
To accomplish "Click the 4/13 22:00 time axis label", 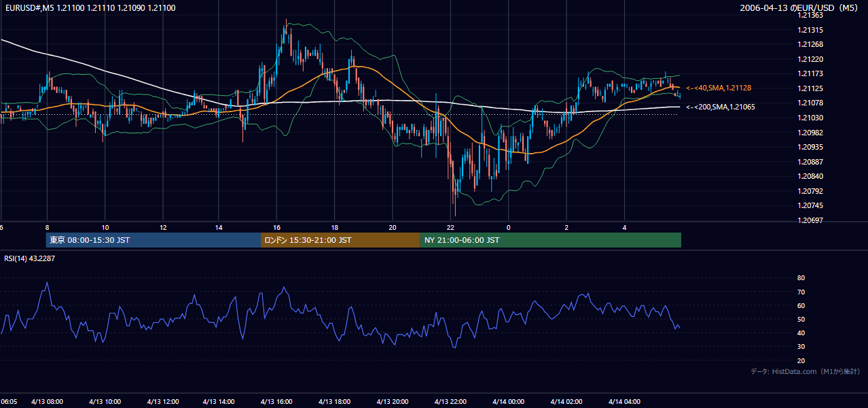I will (x=451, y=401).
